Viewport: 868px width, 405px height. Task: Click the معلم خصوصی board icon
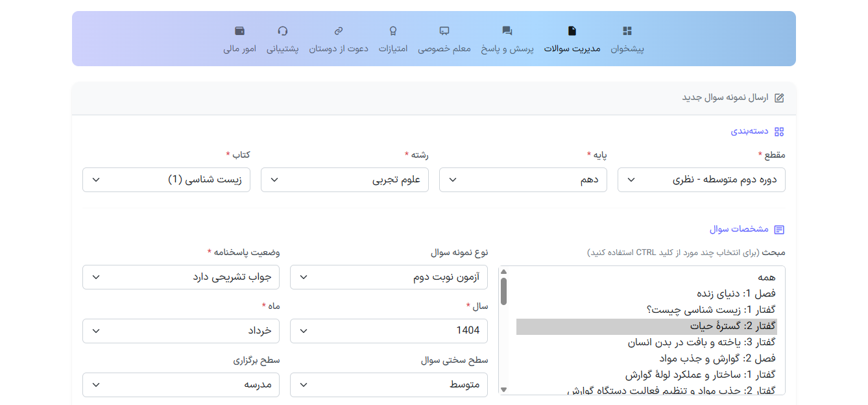tap(444, 31)
